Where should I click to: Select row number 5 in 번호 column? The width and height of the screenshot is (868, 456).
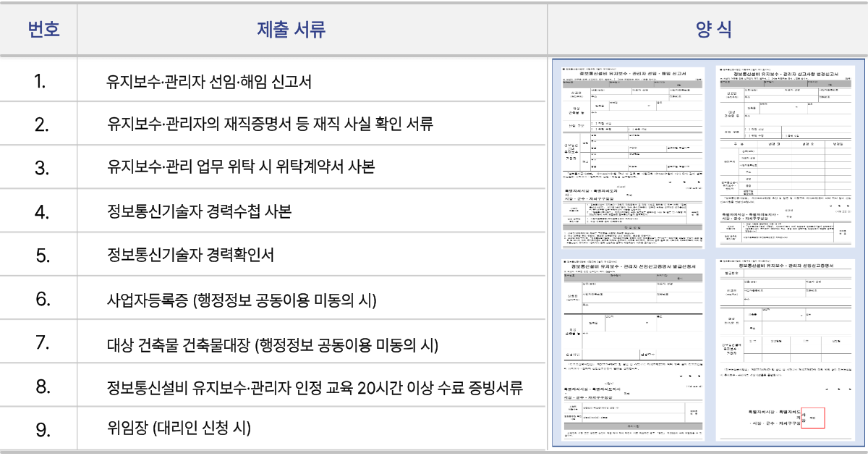click(41, 256)
